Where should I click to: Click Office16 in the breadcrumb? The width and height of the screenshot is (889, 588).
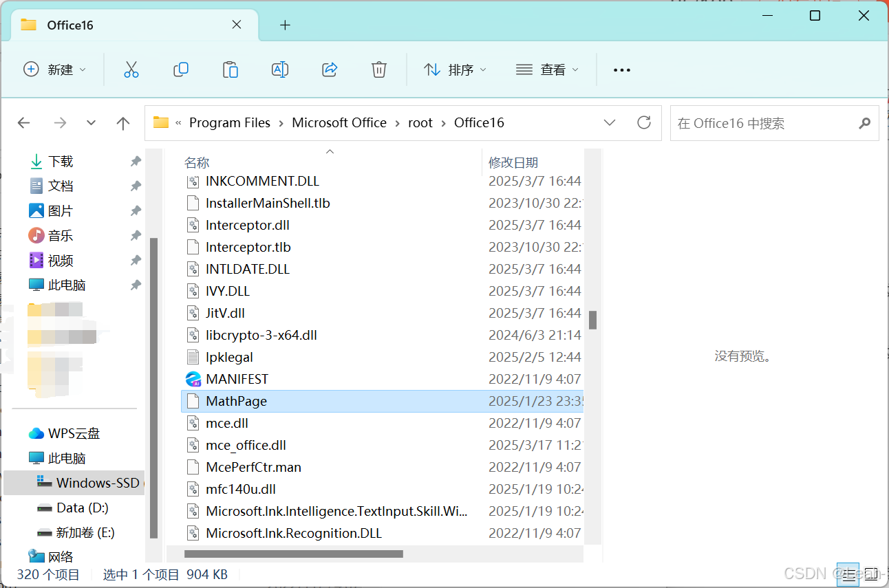479,122
